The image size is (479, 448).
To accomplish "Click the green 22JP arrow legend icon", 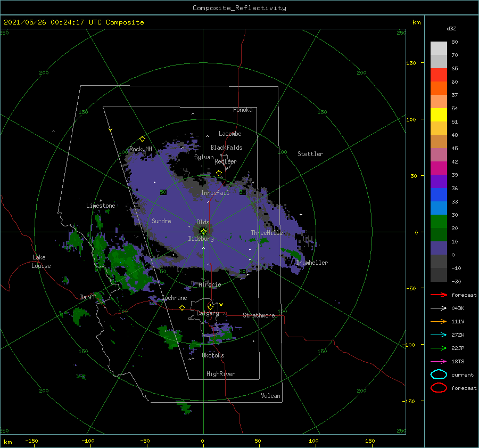I will 439,348.
